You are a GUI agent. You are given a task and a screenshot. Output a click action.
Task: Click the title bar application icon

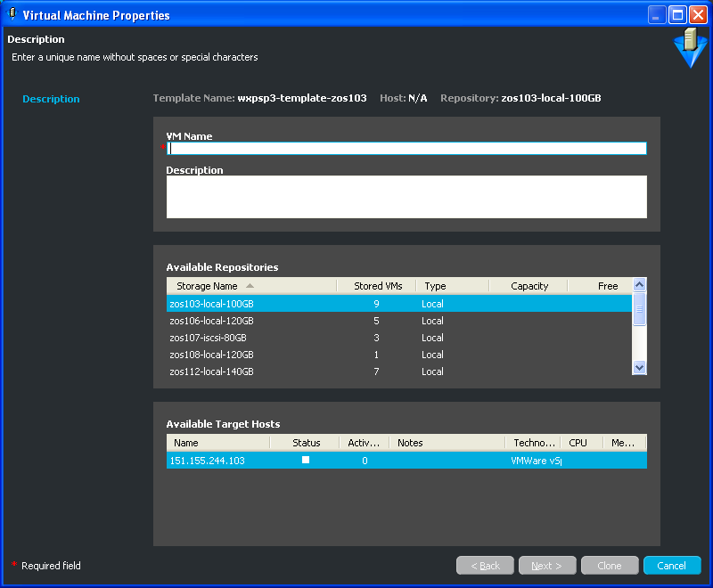(x=12, y=14)
